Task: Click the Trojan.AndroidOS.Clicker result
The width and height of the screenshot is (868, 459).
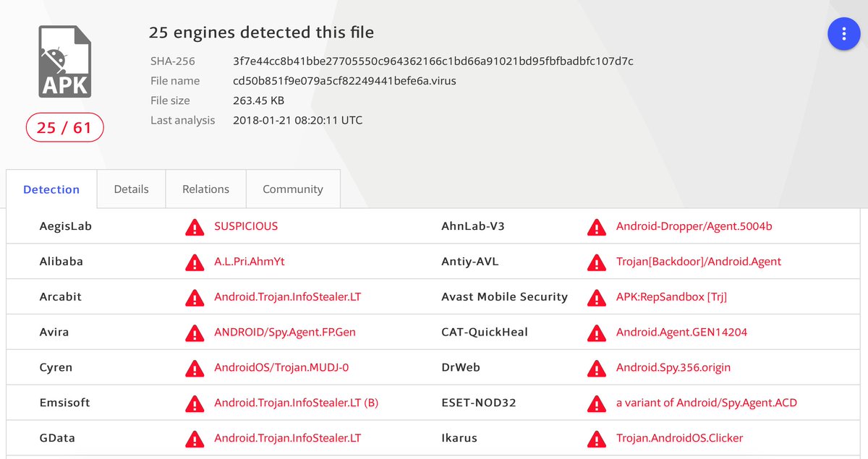Action: pyautogui.click(x=679, y=438)
